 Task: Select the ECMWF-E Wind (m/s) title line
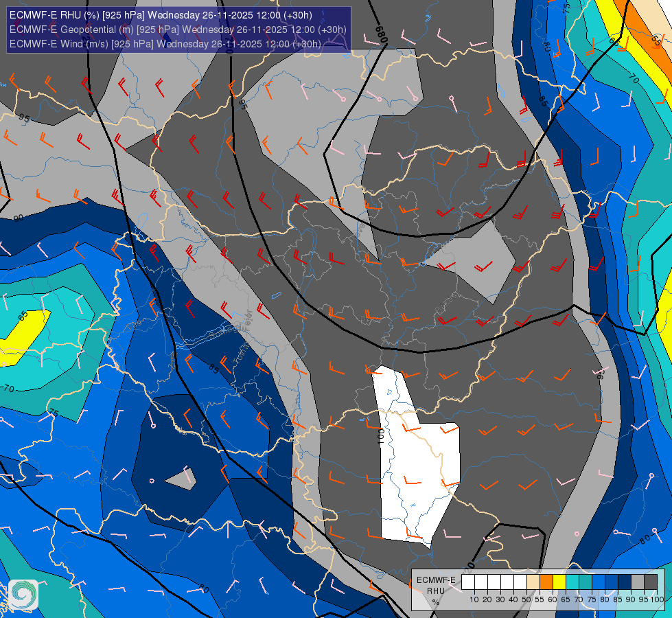(x=165, y=44)
